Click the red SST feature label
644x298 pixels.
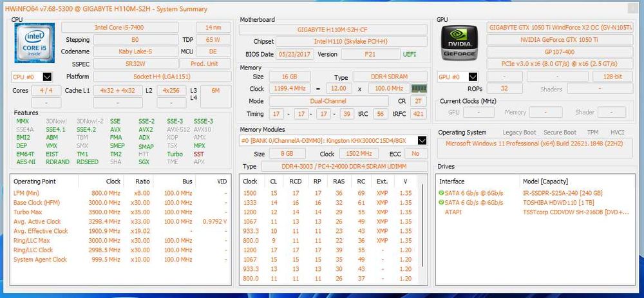coord(199,154)
